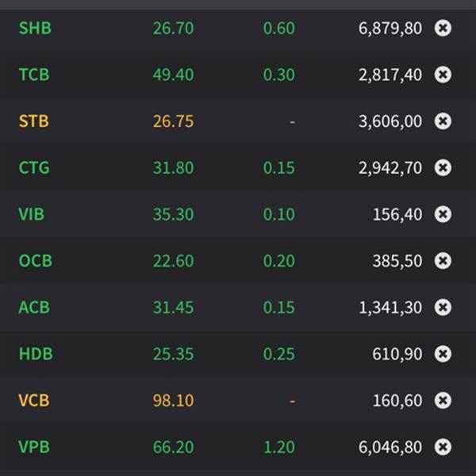Select the VCB ticker symbol
Screen dimensions: 476x476
click(33, 401)
